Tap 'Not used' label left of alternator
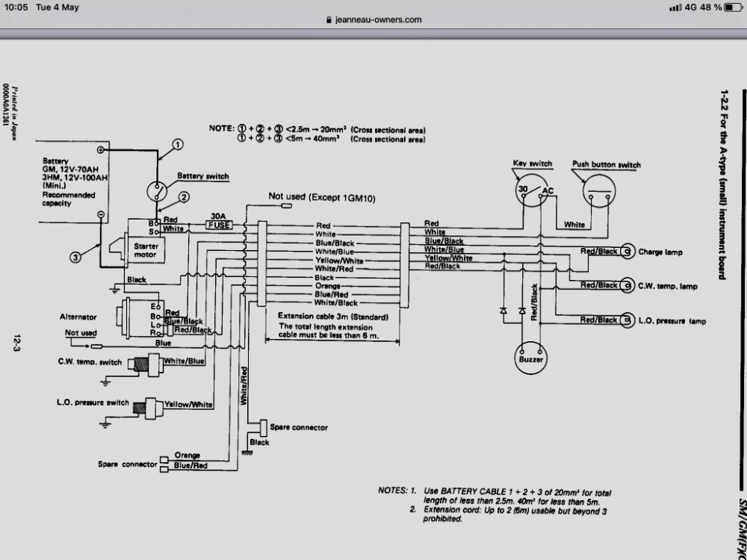747x560 pixels. click(81, 333)
